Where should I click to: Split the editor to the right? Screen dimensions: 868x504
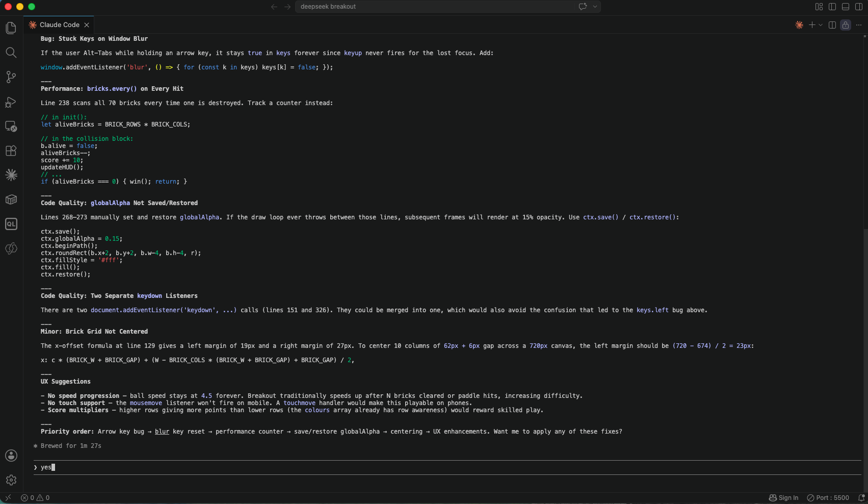click(832, 25)
